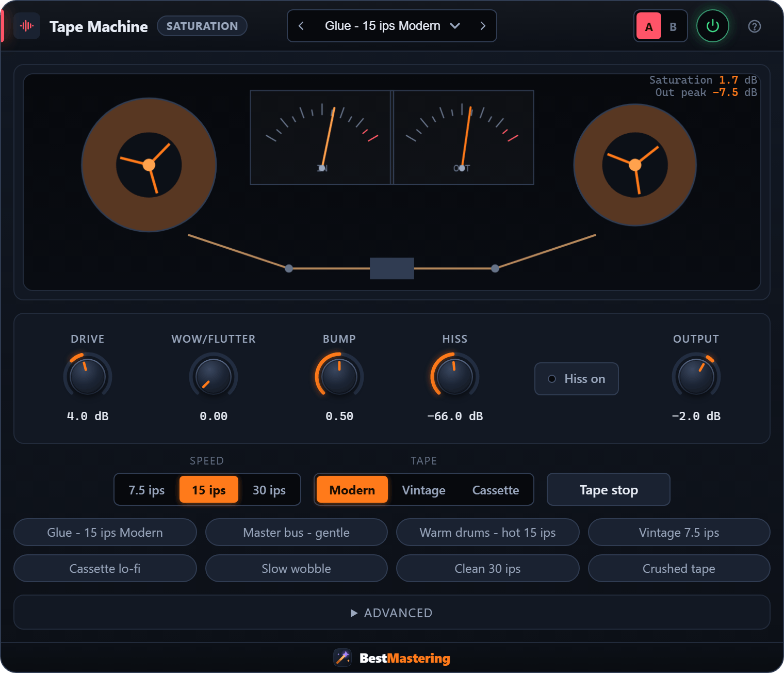Click the Tape stop button

(x=609, y=489)
